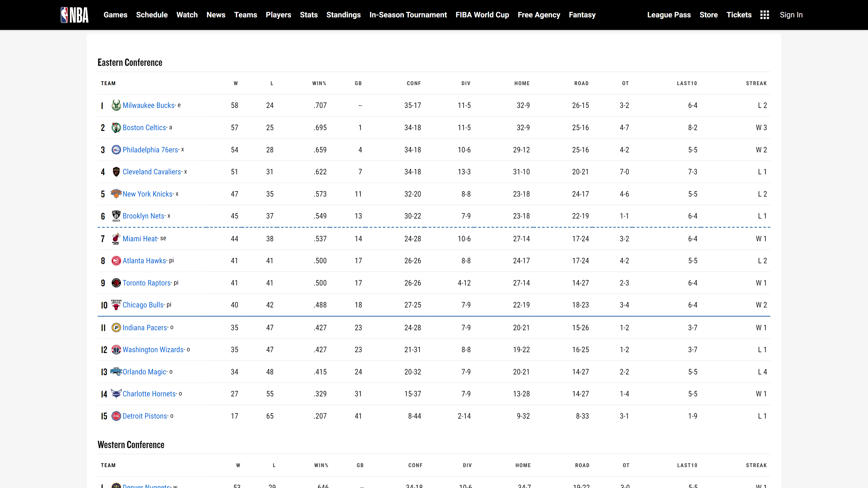Click the Atlanta Hawks team logo
Viewport: 868px width, 488px height.
coord(116,261)
